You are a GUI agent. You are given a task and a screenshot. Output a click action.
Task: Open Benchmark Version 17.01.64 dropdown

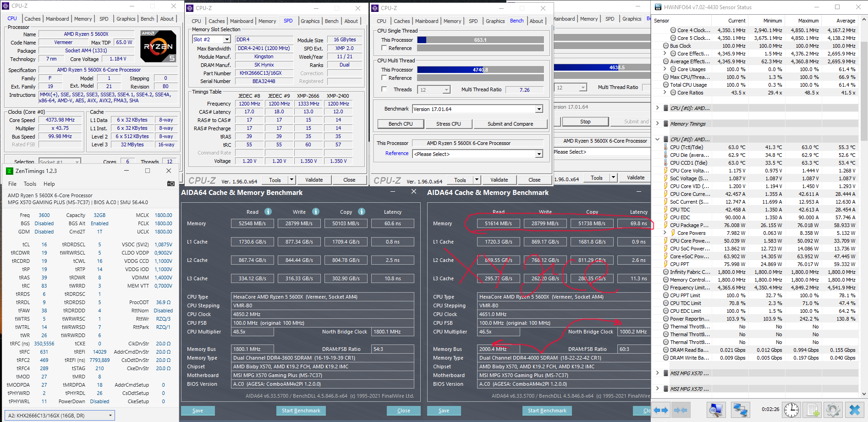coord(539,109)
